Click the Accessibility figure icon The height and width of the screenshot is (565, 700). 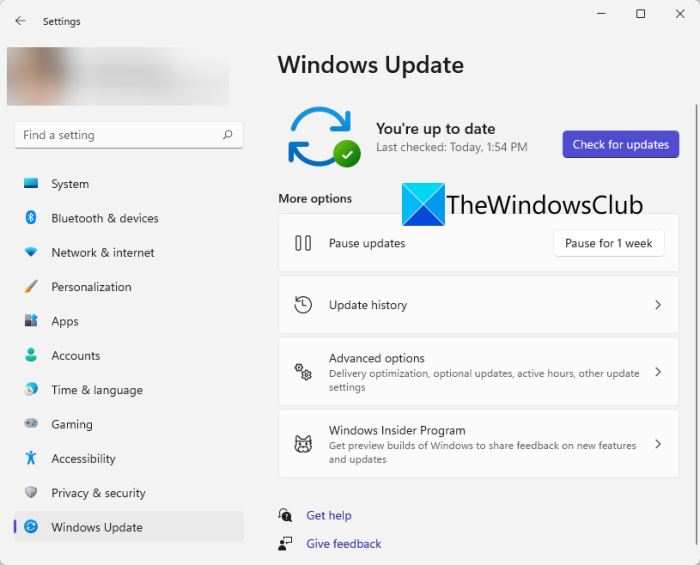pyautogui.click(x=31, y=458)
